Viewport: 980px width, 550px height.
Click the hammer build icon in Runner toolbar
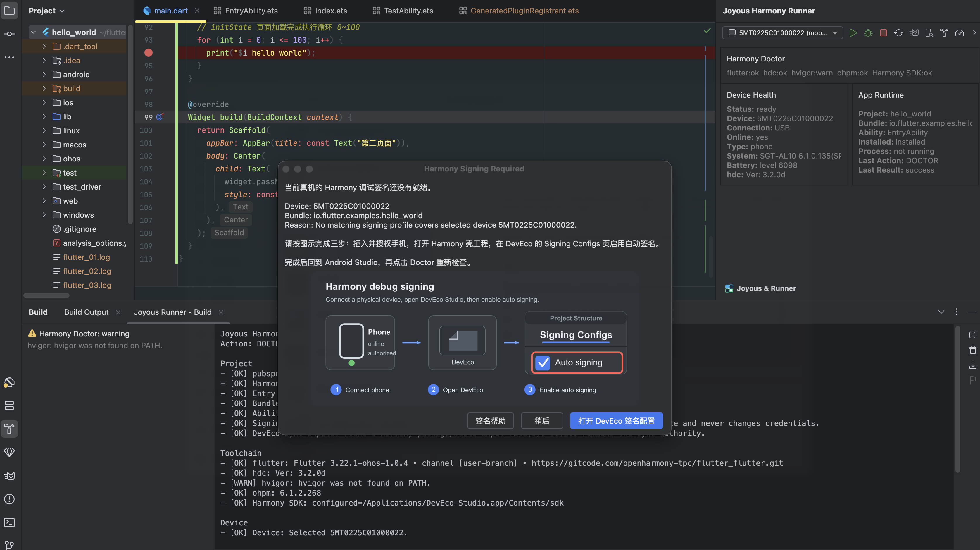[944, 33]
